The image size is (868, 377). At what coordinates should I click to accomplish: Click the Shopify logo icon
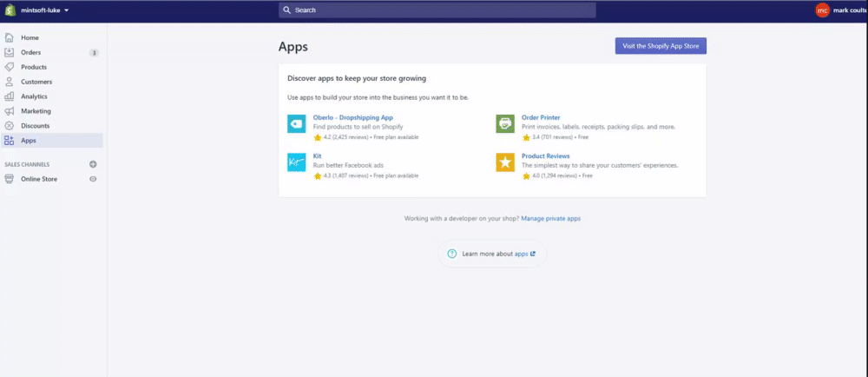coord(10,10)
